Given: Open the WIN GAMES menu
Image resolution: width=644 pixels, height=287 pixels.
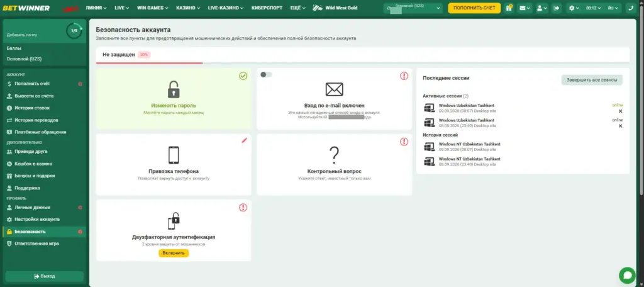Looking at the screenshot, I should tap(152, 8).
